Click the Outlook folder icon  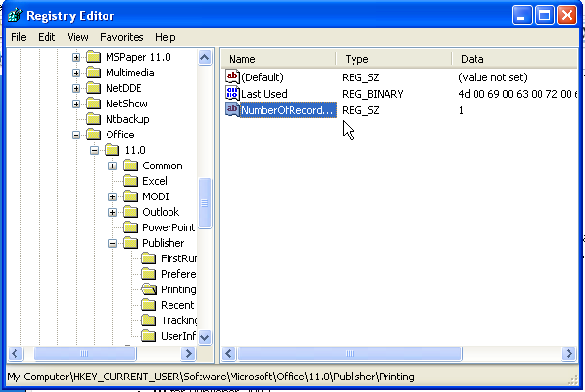[130, 212]
